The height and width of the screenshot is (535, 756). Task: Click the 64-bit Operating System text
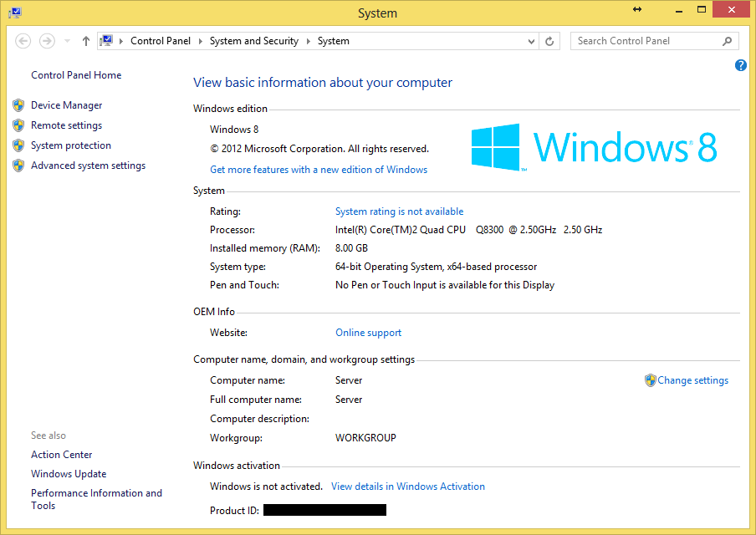click(436, 267)
